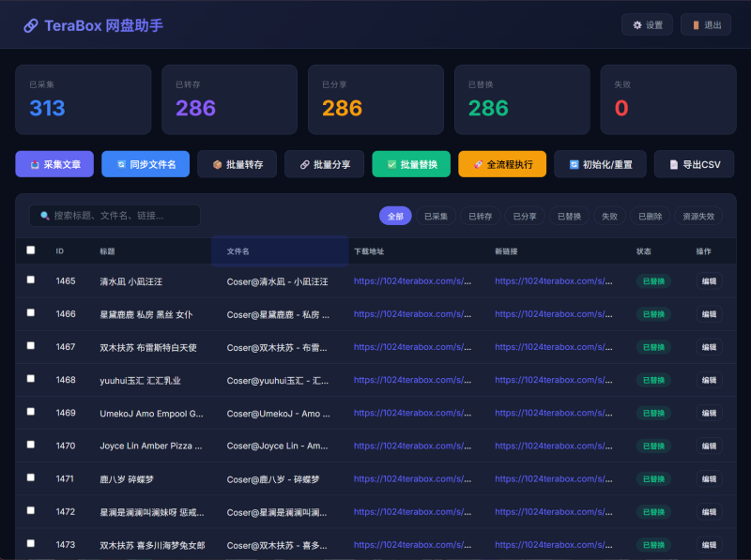Click the ID cell 1470
The width and height of the screenshot is (751, 560).
pos(66,446)
